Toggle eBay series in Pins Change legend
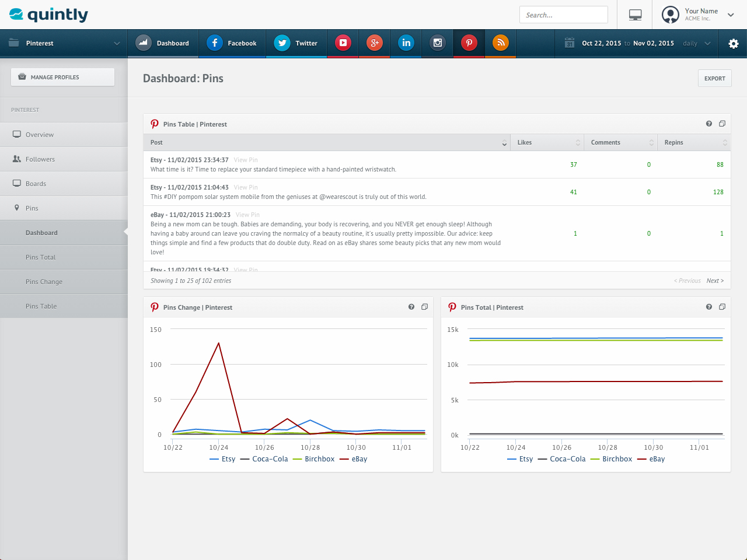Image resolution: width=747 pixels, height=560 pixels. click(x=353, y=459)
